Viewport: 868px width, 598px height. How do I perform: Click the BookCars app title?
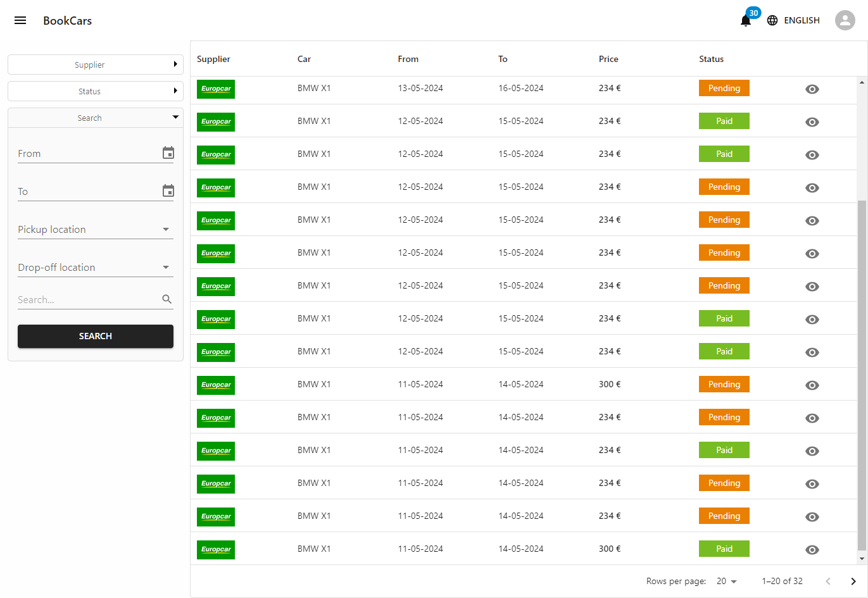[x=67, y=20]
